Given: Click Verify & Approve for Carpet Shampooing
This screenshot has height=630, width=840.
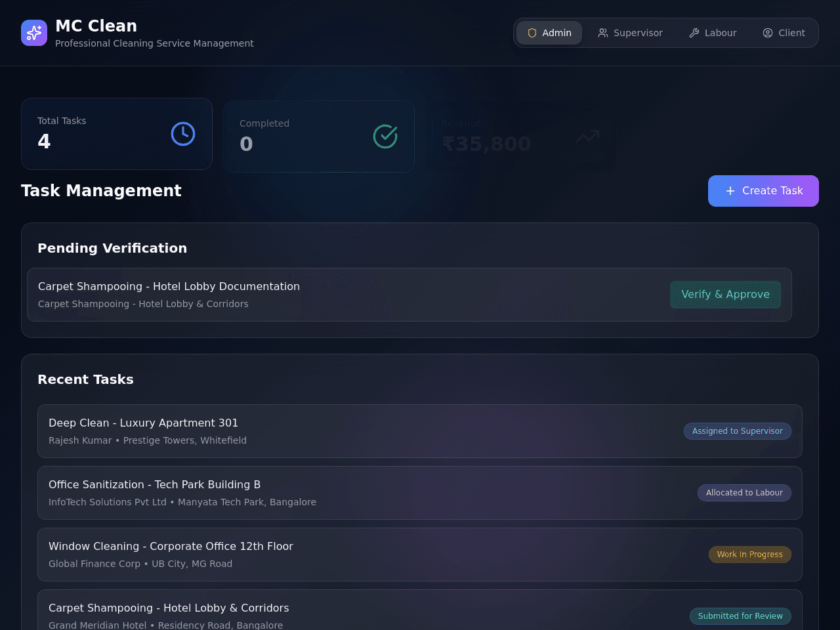Looking at the screenshot, I should 725,295.
